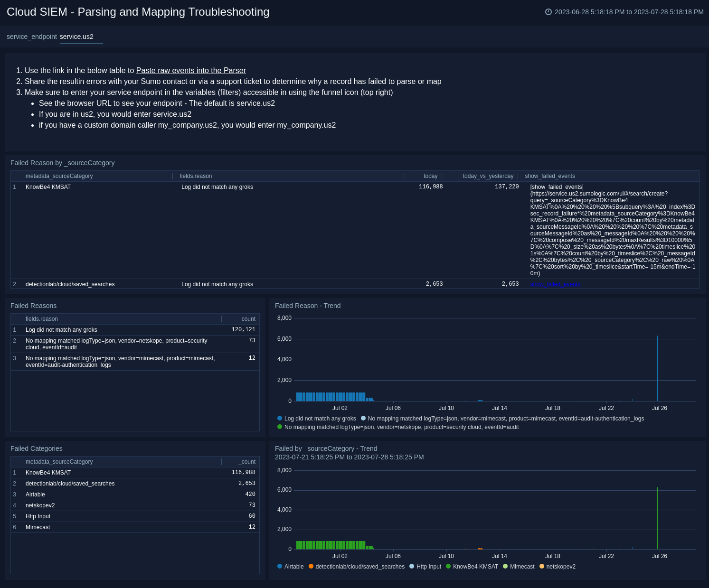Click the Airtable legend color dot

tap(280, 566)
